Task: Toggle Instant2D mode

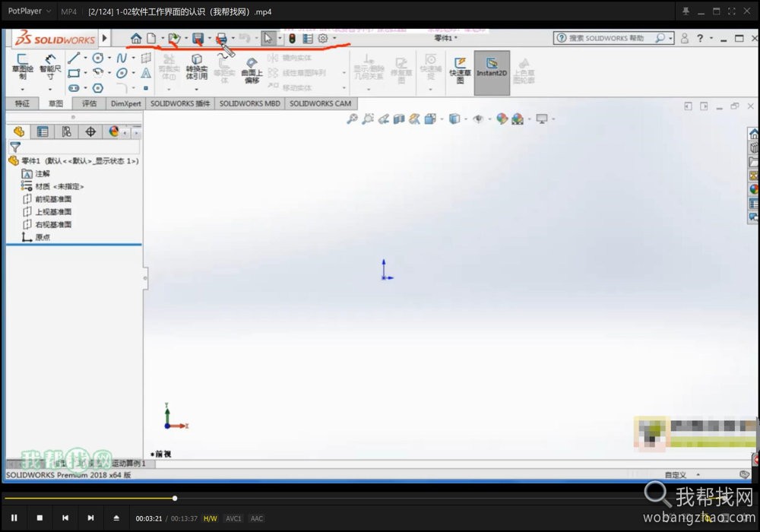Action: pyautogui.click(x=492, y=73)
